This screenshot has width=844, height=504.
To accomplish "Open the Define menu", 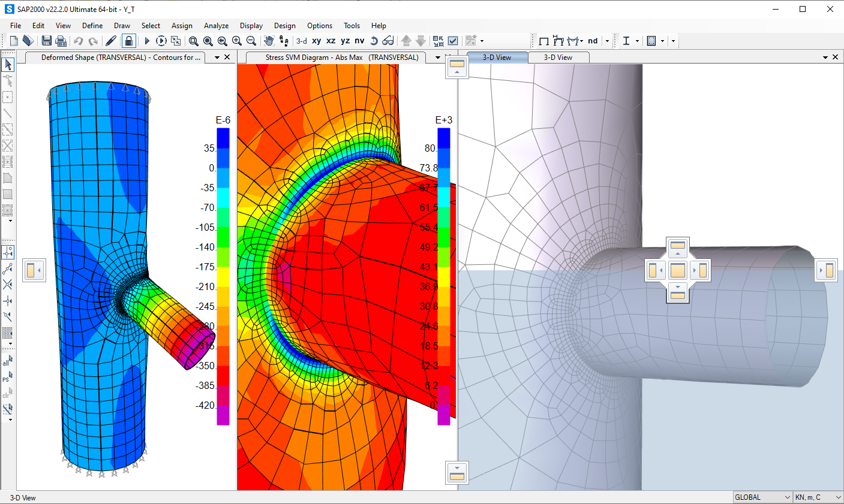I will coord(92,25).
